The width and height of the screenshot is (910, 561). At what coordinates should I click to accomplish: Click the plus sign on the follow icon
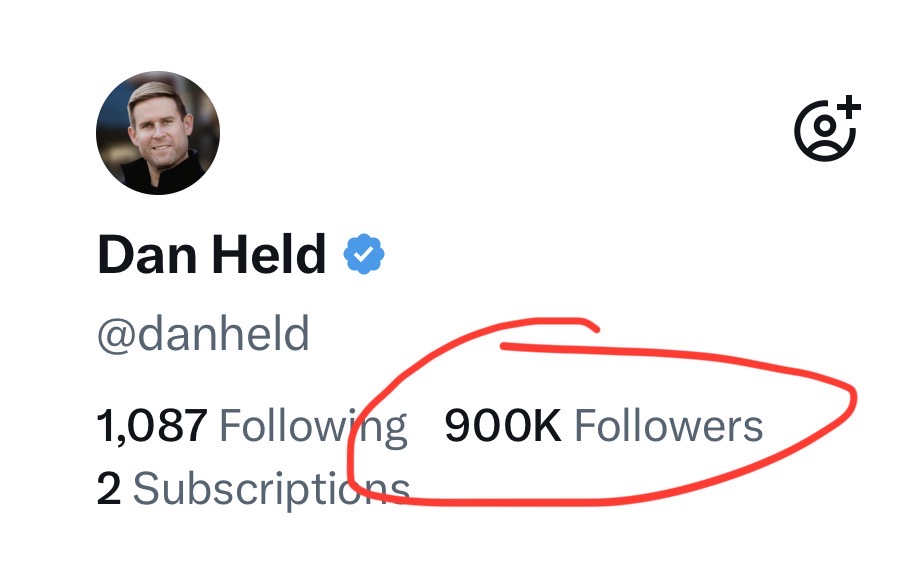(848, 107)
